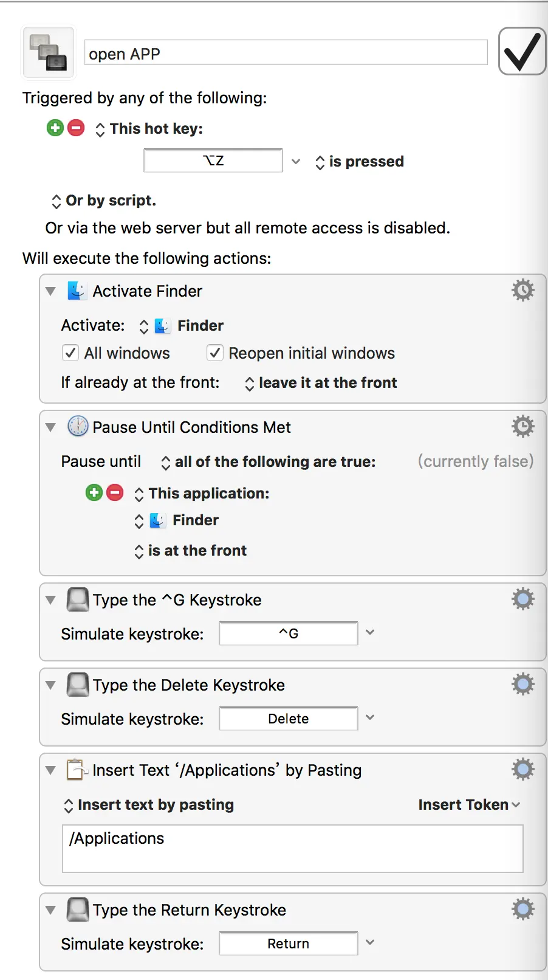Screen dimensions: 548x980
Task: Open the 'is pressed' popup menu
Action: tap(360, 162)
